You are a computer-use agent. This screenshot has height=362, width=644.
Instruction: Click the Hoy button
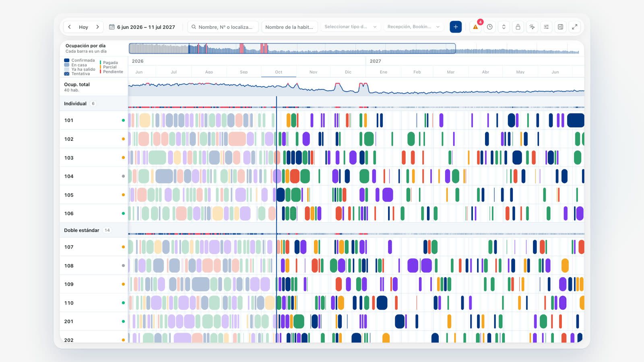tap(83, 27)
